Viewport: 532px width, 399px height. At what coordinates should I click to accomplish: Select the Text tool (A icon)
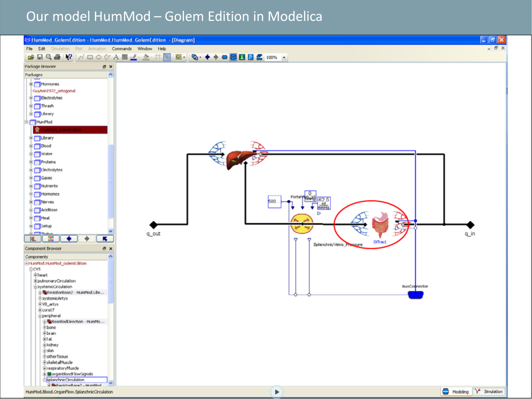[116, 57]
